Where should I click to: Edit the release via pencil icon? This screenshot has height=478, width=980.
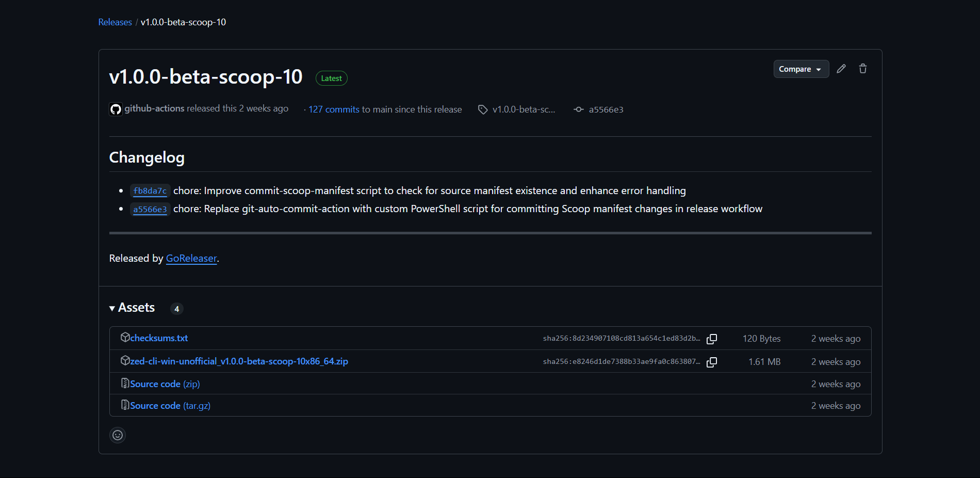tap(841, 69)
